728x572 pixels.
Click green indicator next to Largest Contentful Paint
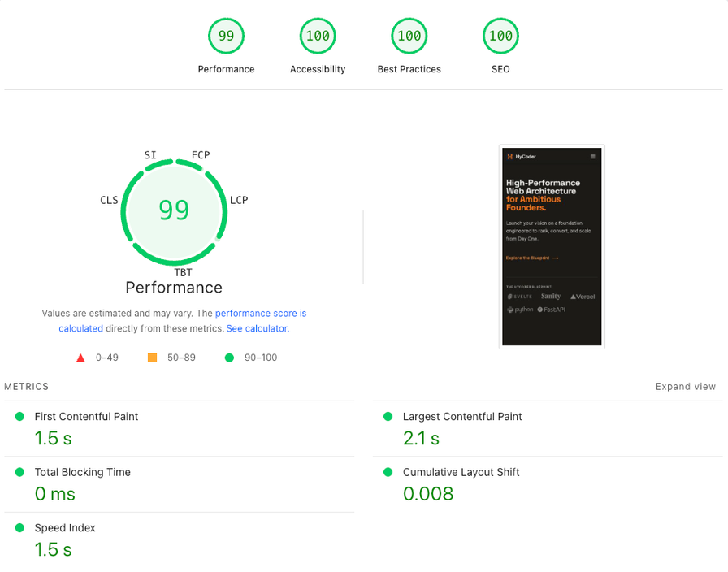388,416
